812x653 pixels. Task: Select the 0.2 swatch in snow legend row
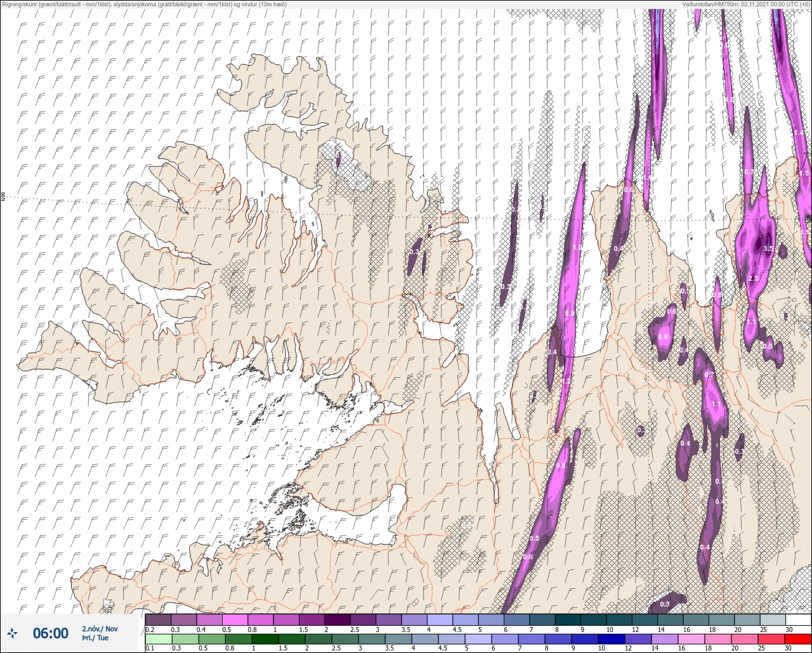[158, 619]
